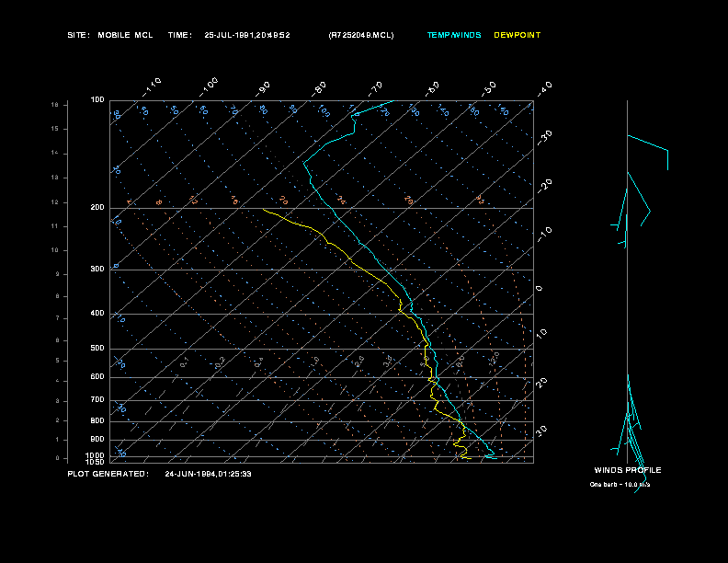Click the altitude scale label '9'
This screenshot has height=563, width=728.
pyautogui.click(x=58, y=274)
